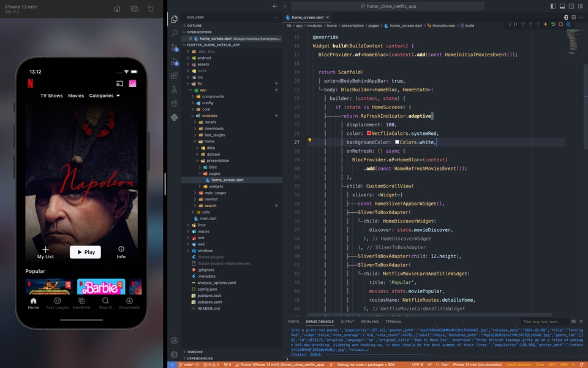Open the Flutter widget inspector
Viewport: 588px width, 368px height.
point(568,25)
